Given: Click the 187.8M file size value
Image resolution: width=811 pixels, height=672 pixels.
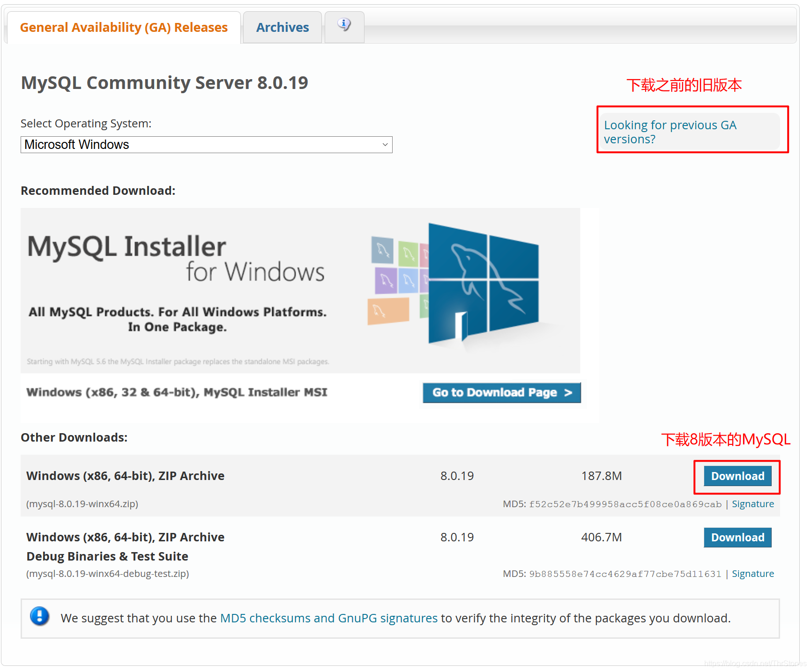Looking at the screenshot, I should point(602,476).
